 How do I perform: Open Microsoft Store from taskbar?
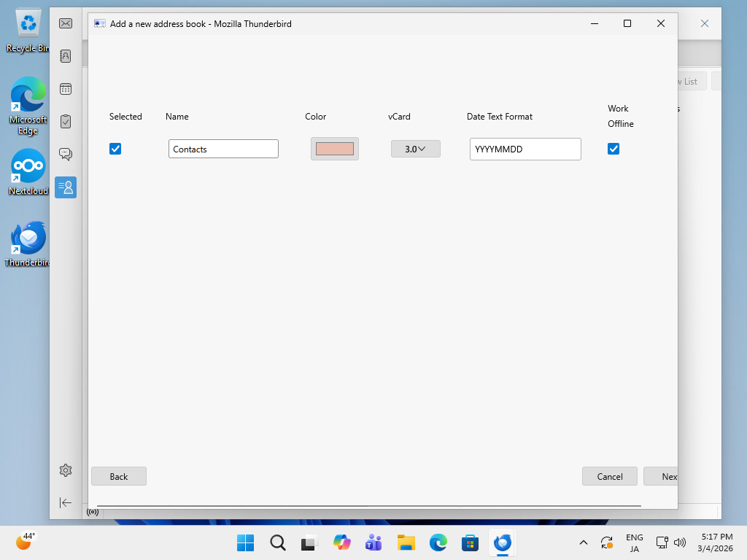[x=471, y=542]
